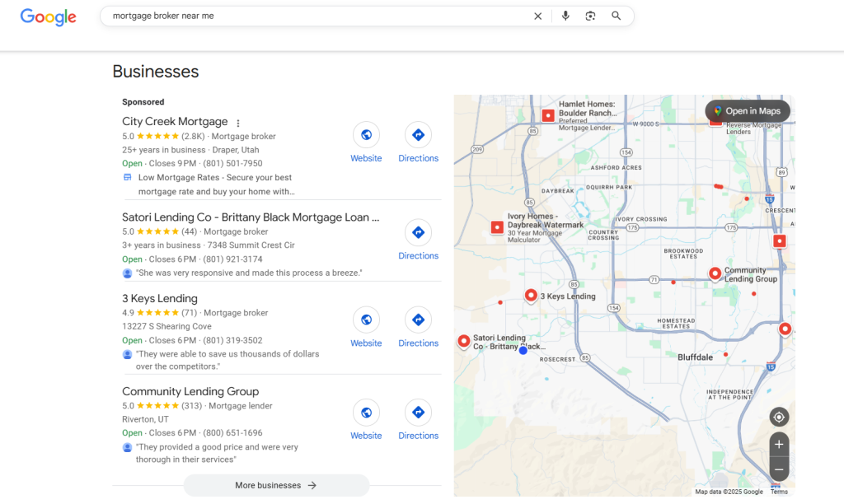This screenshot has width=844, height=504.
Task: Click map Terms link
Action: [779, 492]
